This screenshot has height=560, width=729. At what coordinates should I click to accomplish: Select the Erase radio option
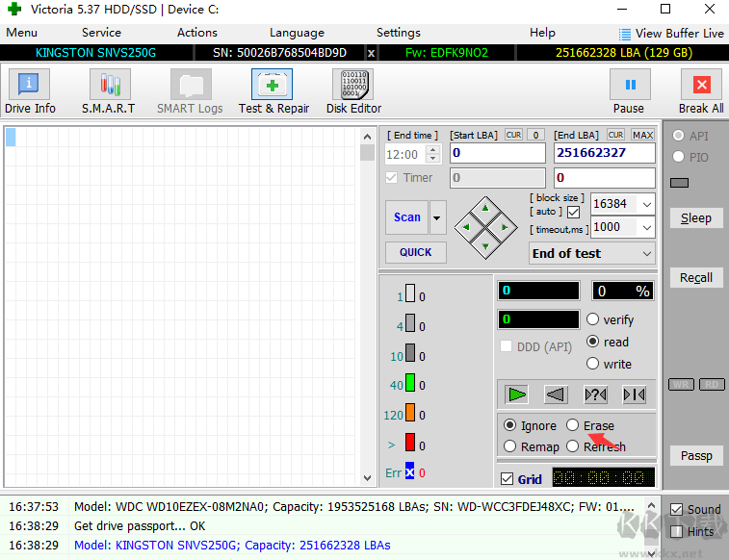pos(573,425)
